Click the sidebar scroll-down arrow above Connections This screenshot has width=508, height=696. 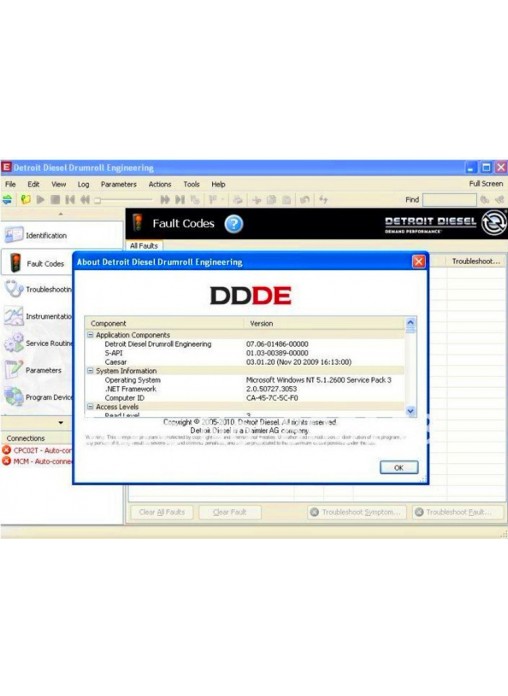point(61,423)
